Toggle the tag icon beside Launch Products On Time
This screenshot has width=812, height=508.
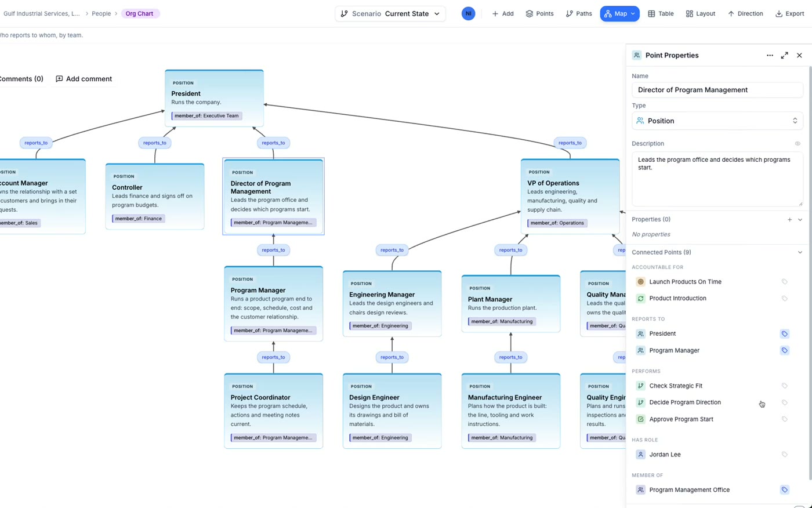[x=784, y=282]
